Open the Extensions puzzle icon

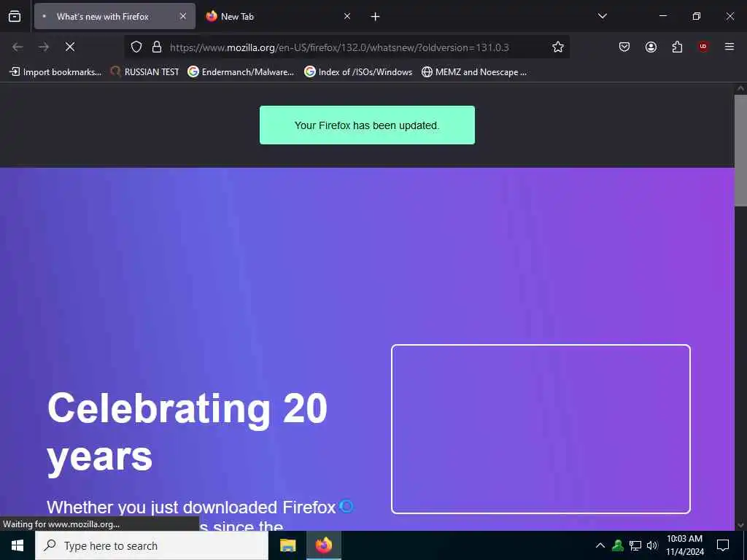(x=677, y=47)
